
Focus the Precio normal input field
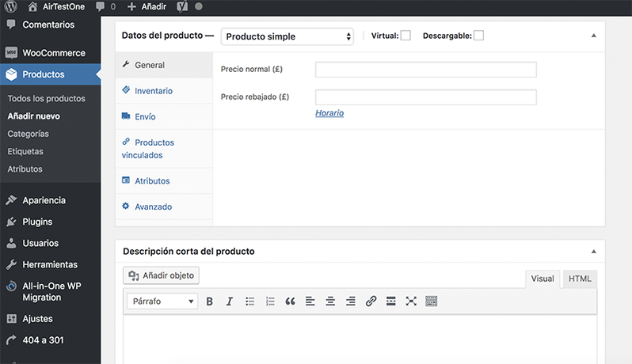click(425, 70)
